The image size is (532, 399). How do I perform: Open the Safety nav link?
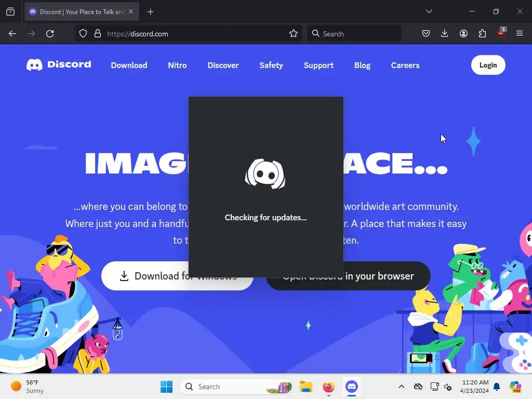point(271,65)
